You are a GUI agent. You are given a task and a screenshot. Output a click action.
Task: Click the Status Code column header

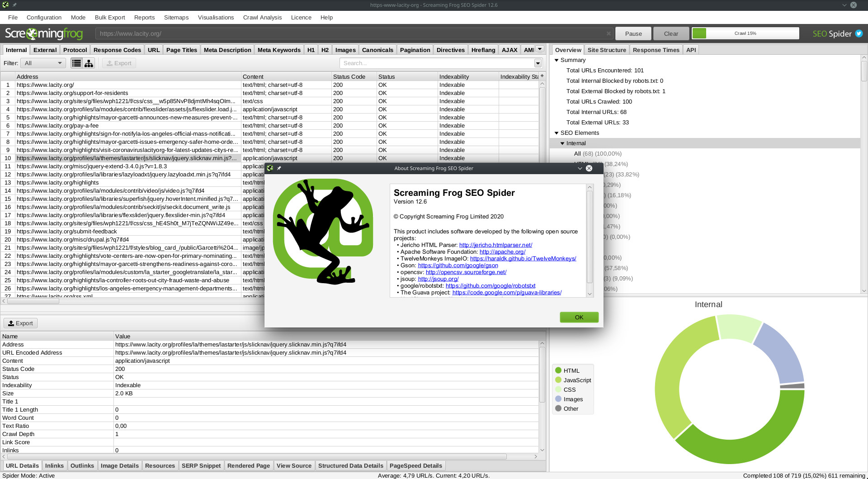tap(354, 76)
